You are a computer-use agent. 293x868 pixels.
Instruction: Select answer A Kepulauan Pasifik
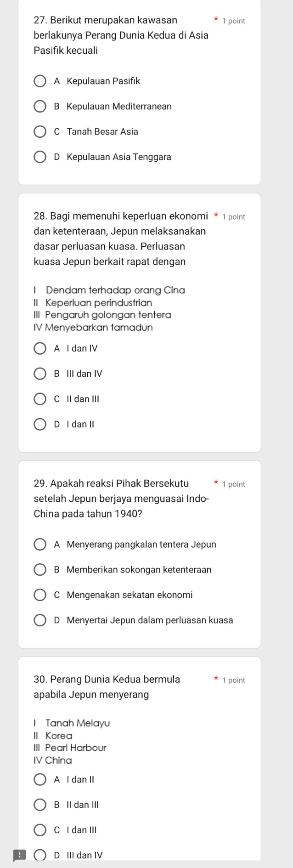40,81
